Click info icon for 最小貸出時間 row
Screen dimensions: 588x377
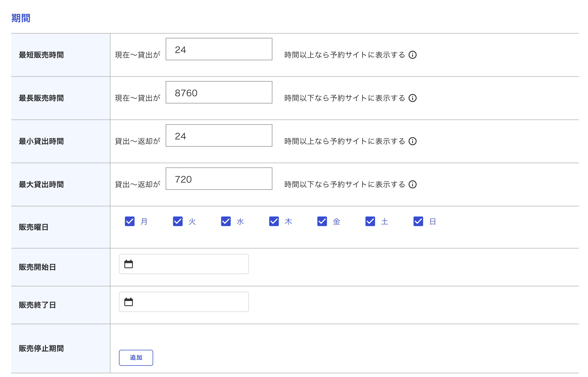tap(412, 141)
